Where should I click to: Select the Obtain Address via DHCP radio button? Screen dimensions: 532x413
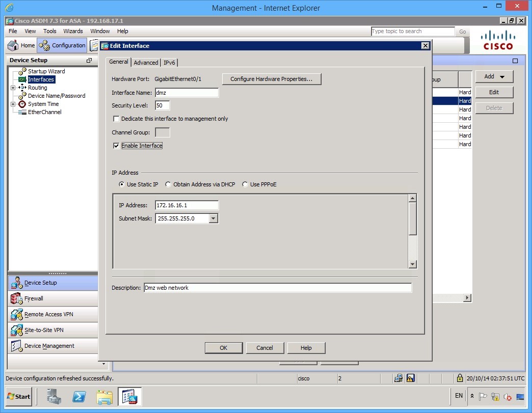tap(168, 184)
